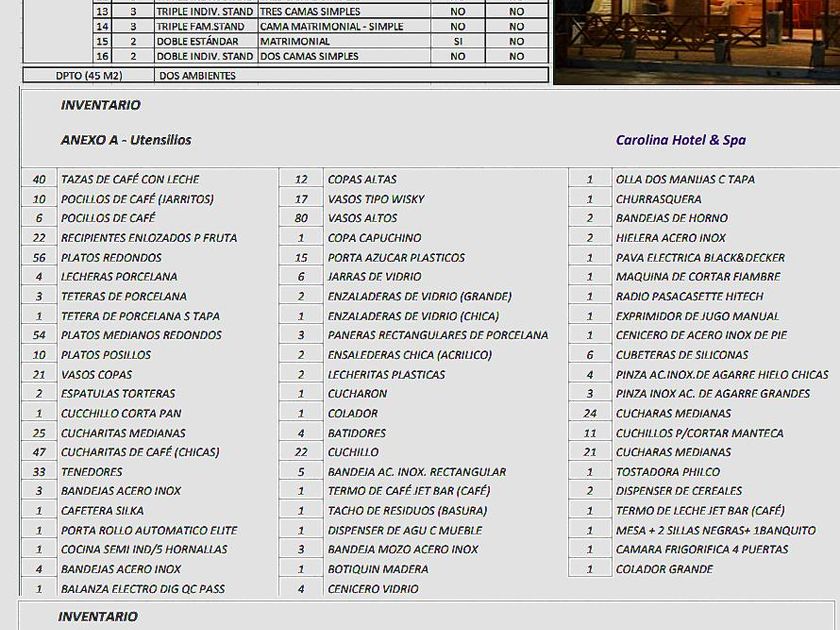840x630 pixels.
Task: Click 'TETERAS DE PORCELANA' cell
Action: tap(124, 296)
